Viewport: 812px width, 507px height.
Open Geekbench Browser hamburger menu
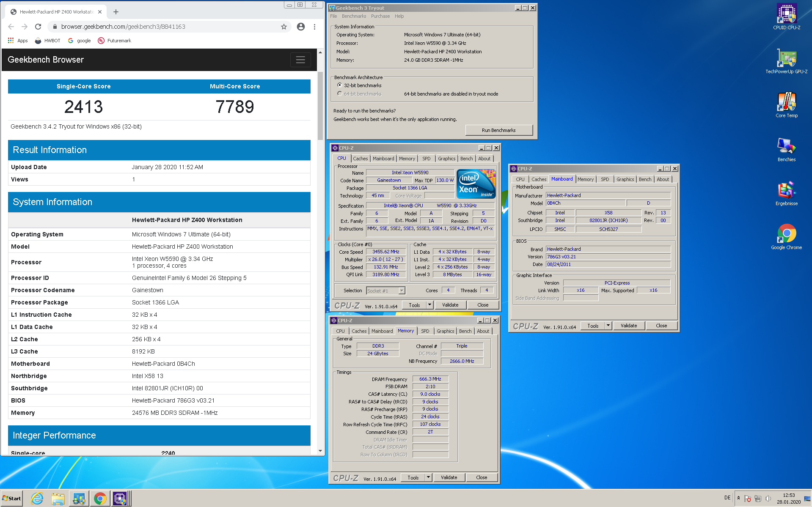(300, 60)
